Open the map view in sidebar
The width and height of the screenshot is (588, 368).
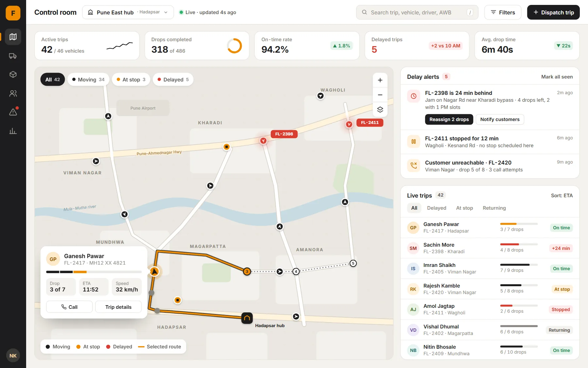click(13, 37)
